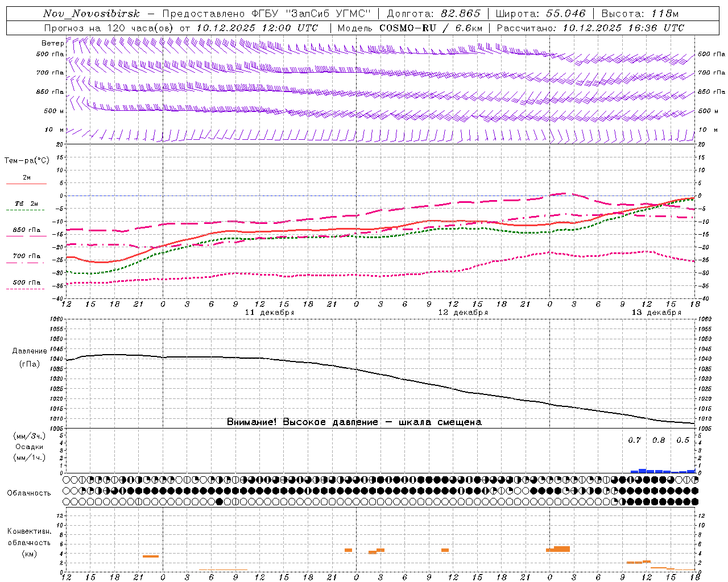Click the (мм/1ч.) precipitation unit label

tap(30, 458)
